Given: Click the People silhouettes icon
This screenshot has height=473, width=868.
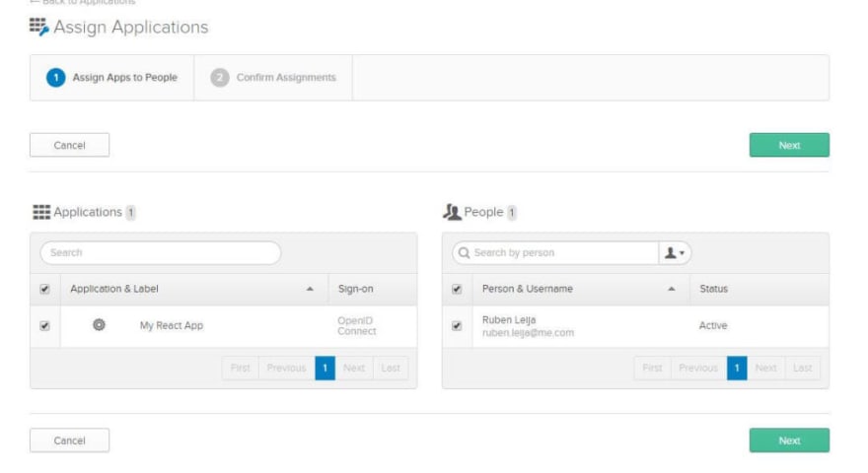Looking at the screenshot, I should tap(452, 212).
